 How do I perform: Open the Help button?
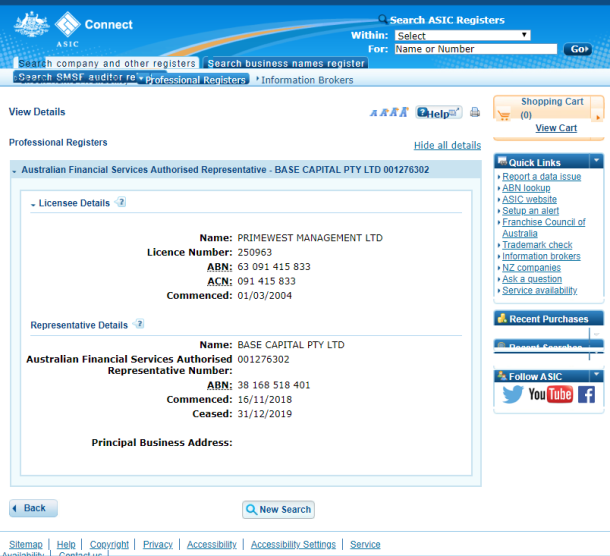(438, 113)
